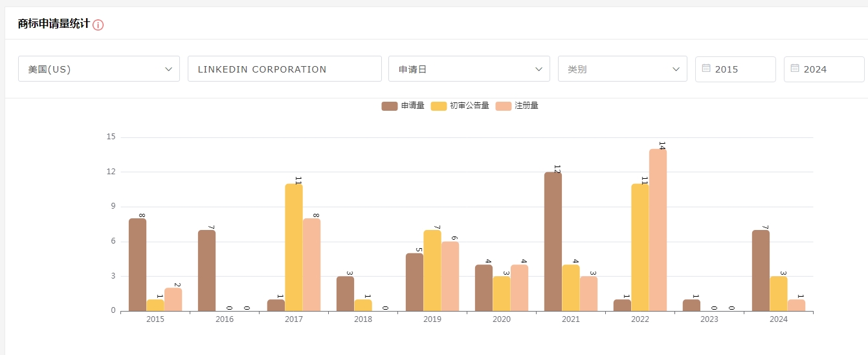The height and width of the screenshot is (355, 868).
Task: Toggle the 初审公告量 legend series
Action: pyautogui.click(x=460, y=106)
